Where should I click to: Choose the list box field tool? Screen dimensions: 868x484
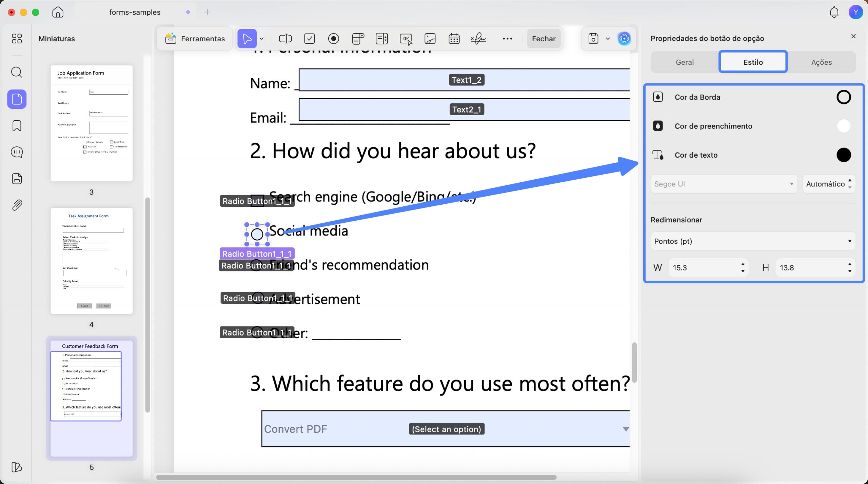pos(382,39)
